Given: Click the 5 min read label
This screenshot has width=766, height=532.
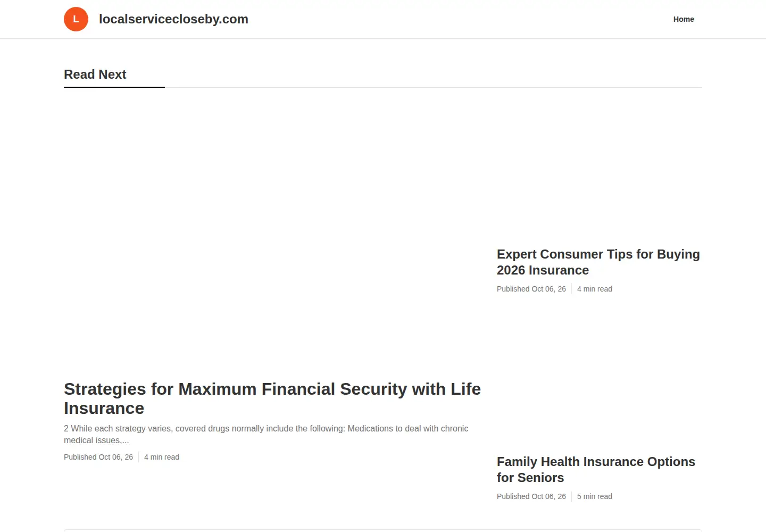Looking at the screenshot, I should [x=595, y=496].
